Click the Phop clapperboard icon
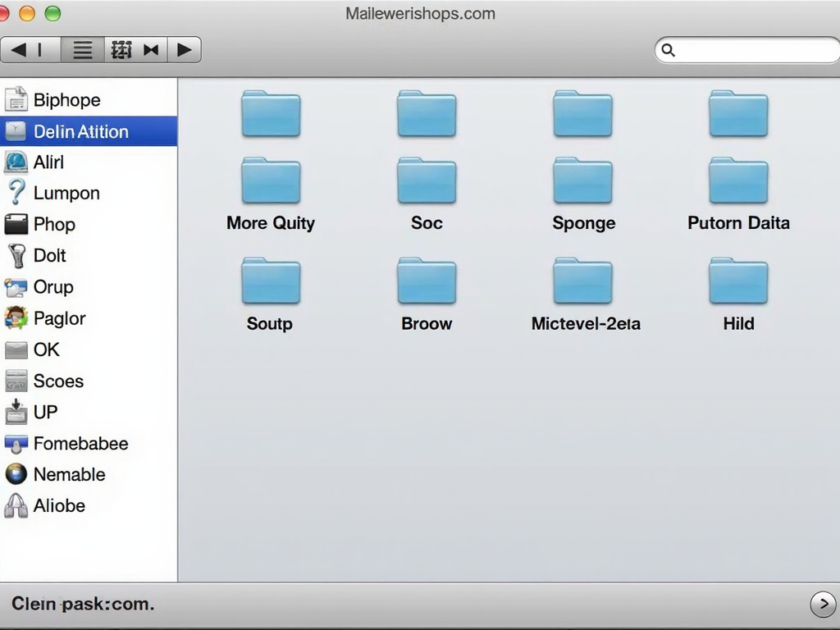This screenshot has width=840, height=630. 16,225
